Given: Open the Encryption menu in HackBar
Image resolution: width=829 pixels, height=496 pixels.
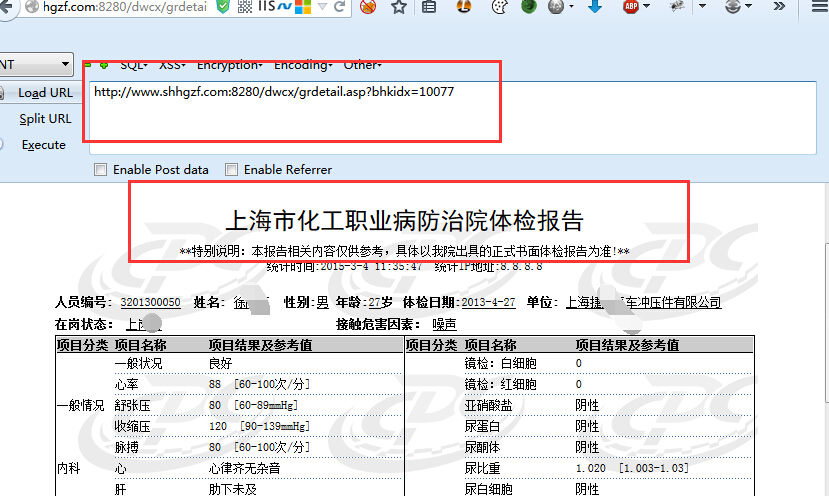Looking at the screenshot, I should [x=229, y=65].
